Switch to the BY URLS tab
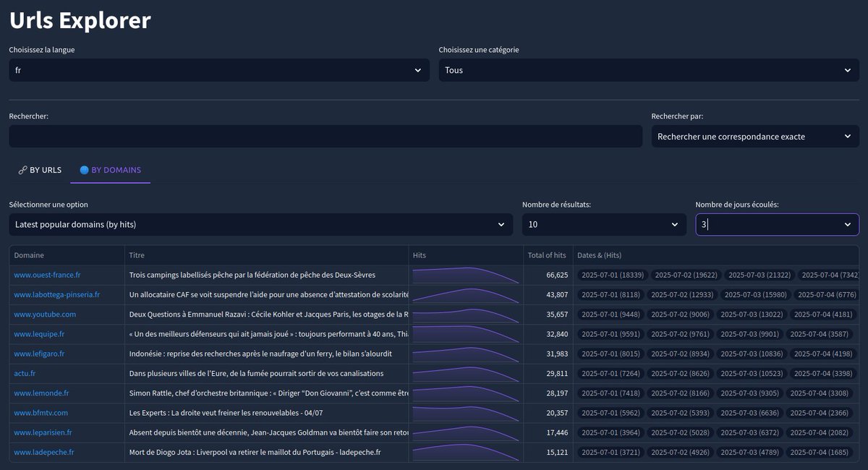 tap(40, 170)
